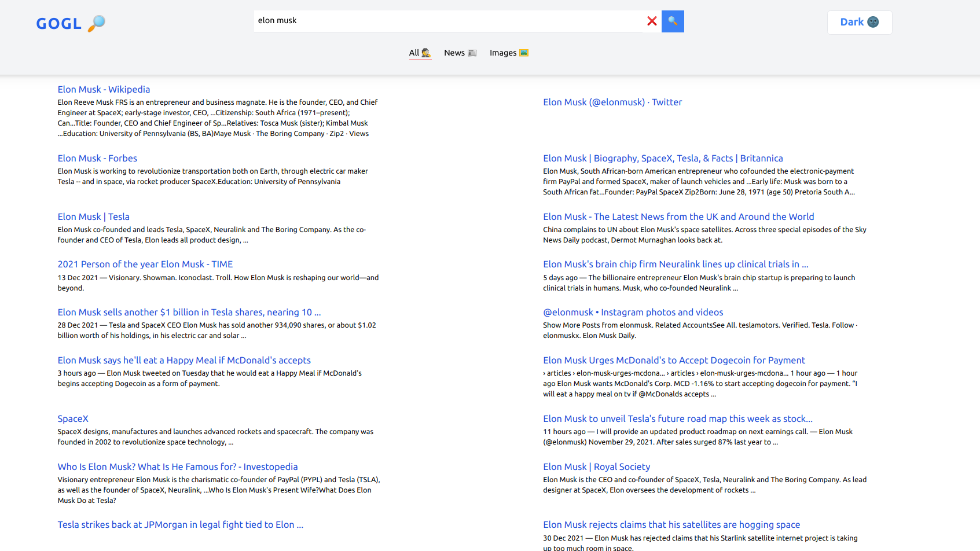
Task: Open Investopedia Who Is Elon Musk link
Action: click(178, 466)
